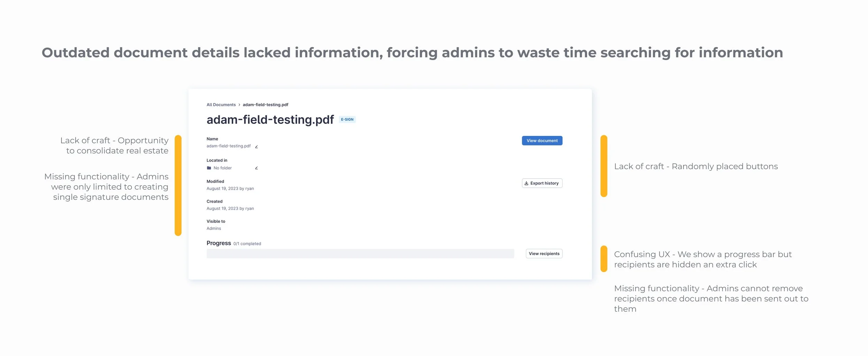This screenshot has height=356, width=868.
Task: Click the file name under Name
Action: coord(228,146)
